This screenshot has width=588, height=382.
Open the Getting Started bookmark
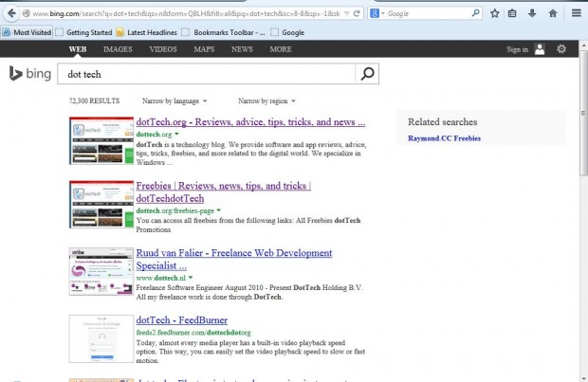click(84, 32)
